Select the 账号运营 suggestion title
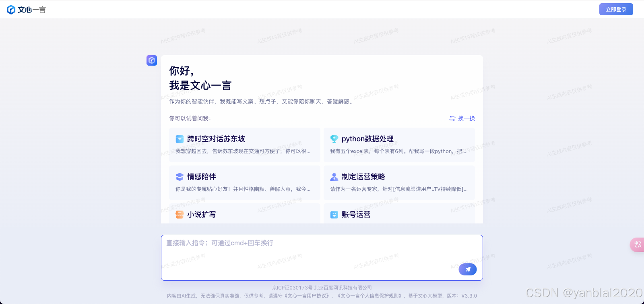 [x=356, y=215]
